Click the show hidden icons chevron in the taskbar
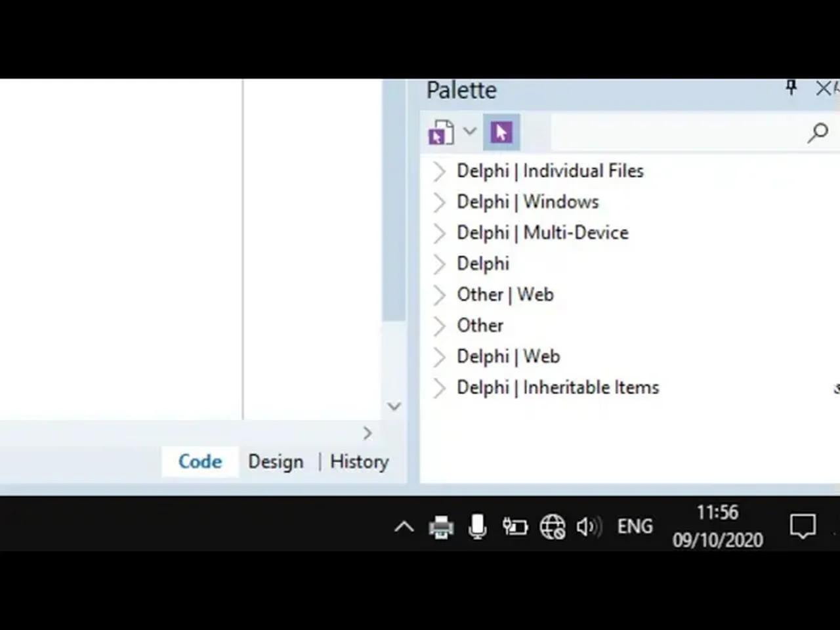The image size is (840, 630). tap(404, 526)
